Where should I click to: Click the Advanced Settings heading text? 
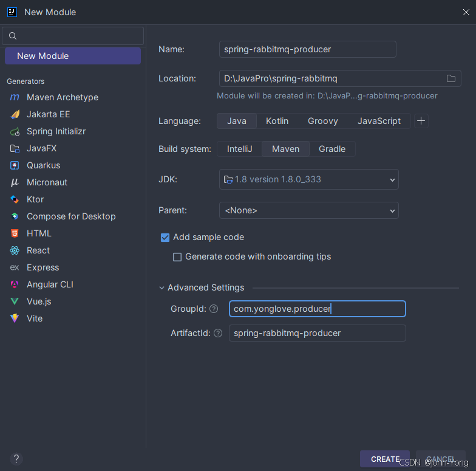[206, 287]
